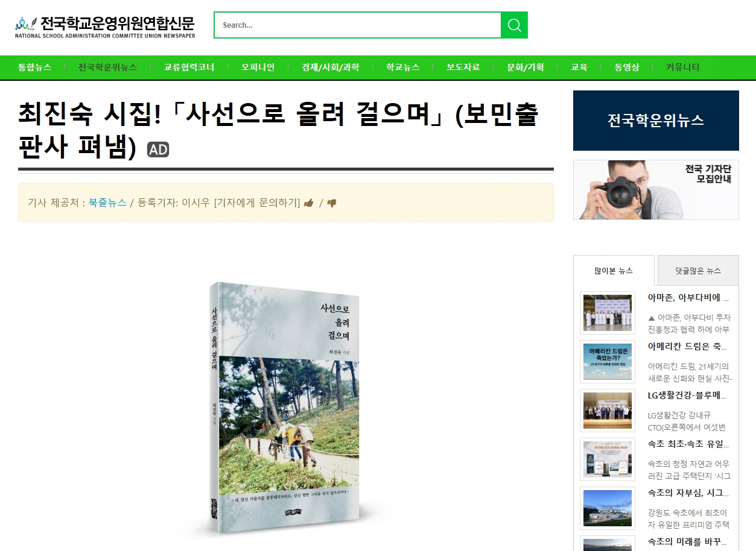The width and height of the screenshot is (756, 551).
Task: Click the site logo 전국학교운영위원연합신문
Action: [105, 26]
